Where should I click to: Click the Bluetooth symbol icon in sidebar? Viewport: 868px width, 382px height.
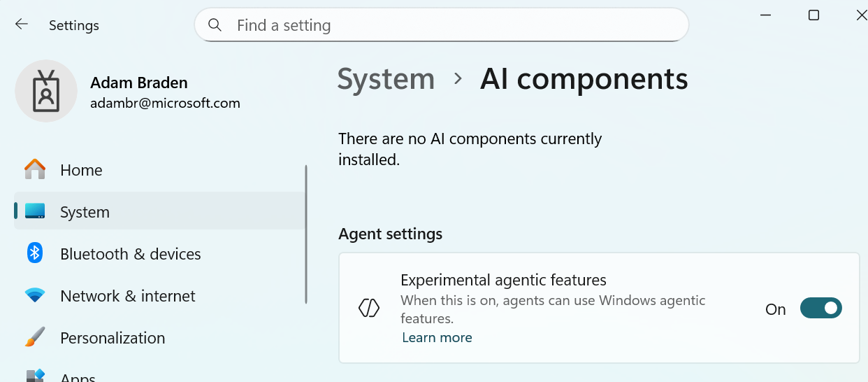coord(35,253)
